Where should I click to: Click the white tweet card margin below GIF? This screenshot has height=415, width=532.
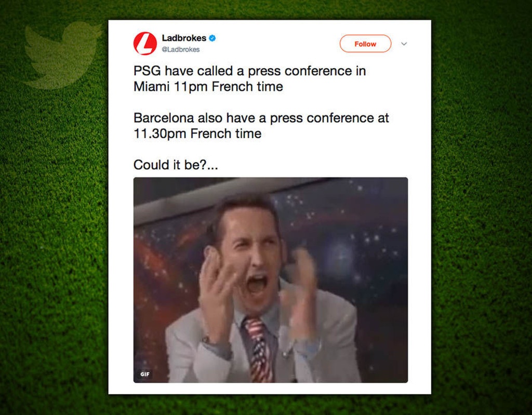pos(270,389)
